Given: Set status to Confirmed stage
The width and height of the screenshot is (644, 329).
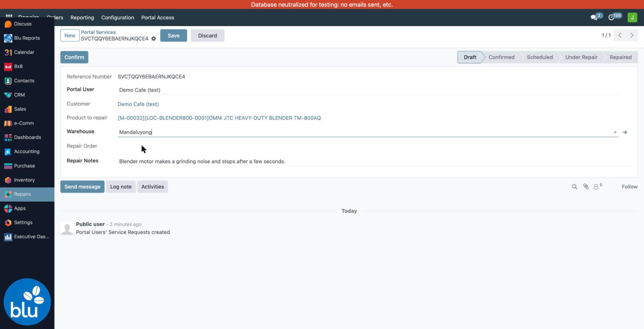Looking at the screenshot, I should [x=501, y=57].
